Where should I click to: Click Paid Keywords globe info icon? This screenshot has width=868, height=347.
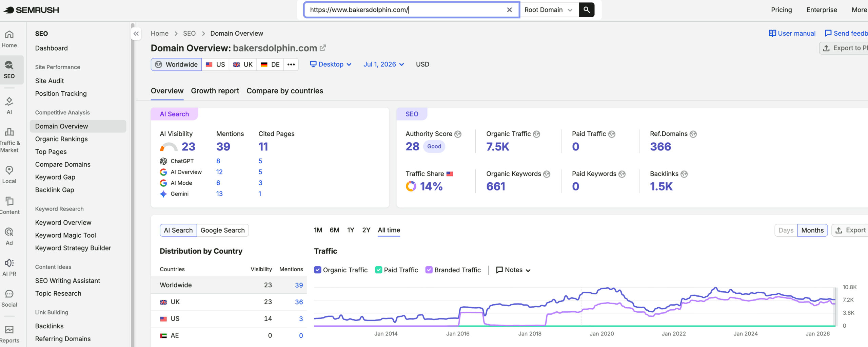pos(622,174)
